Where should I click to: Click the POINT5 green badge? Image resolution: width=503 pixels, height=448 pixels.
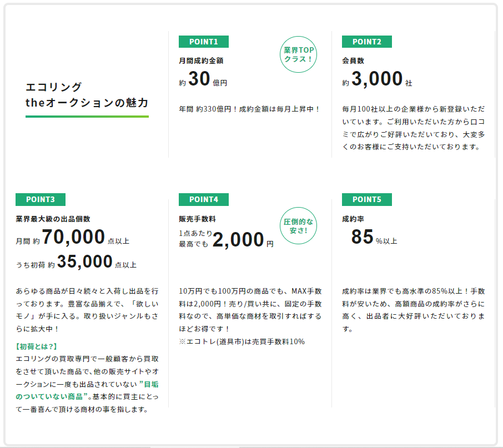point(366,199)
